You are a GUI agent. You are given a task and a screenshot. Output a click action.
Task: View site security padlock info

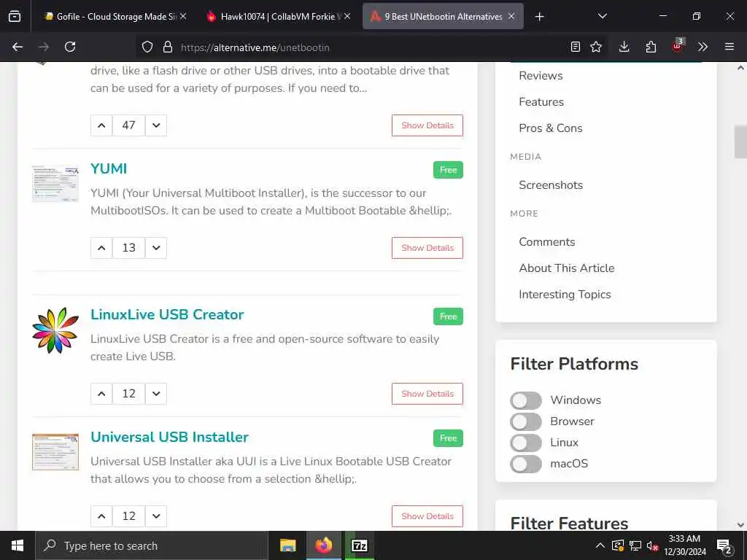click(x=167, y=47)
